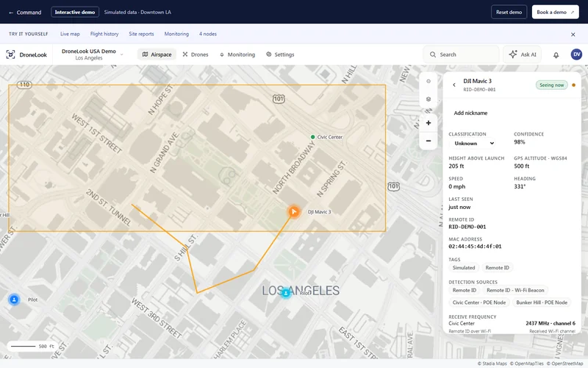Open the map layers control
The width and height of the screenshot is (588, 368).
pyautogui.click(x=429, y=99)
